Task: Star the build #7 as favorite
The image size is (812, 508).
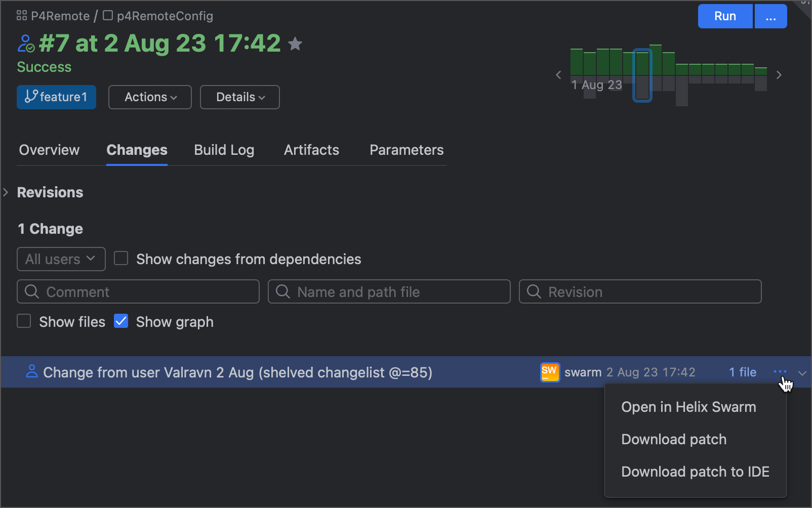Action: (295, 44)
